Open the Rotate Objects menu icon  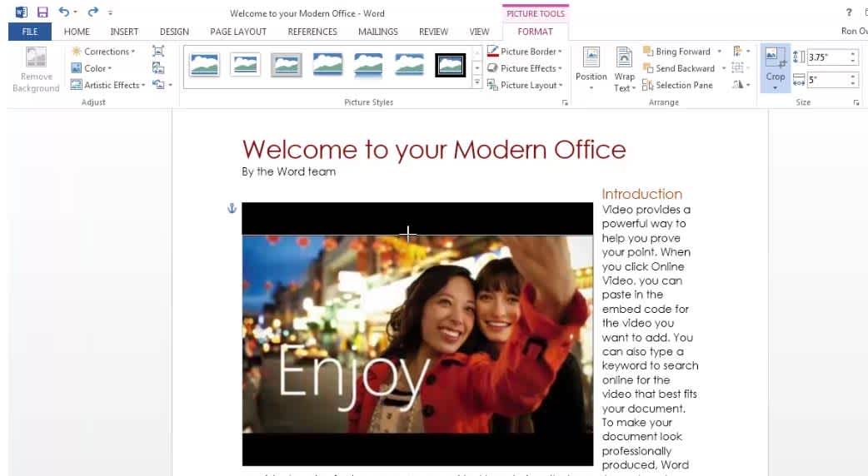741,85
